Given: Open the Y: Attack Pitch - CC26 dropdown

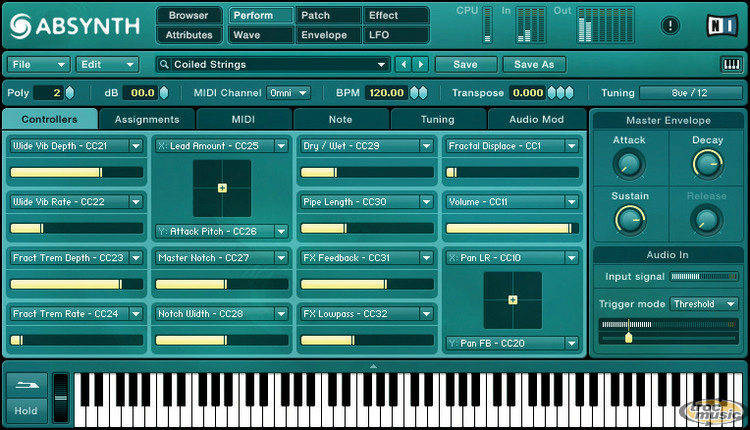Looking at the screenshot, I should [281, 232].
